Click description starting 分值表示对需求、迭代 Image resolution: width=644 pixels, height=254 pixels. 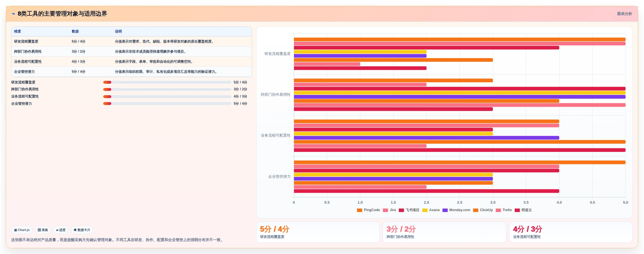(165, 41)
